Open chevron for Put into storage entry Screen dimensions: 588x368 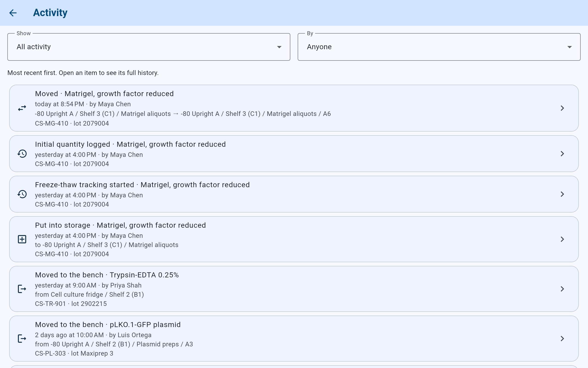(562, 239)
